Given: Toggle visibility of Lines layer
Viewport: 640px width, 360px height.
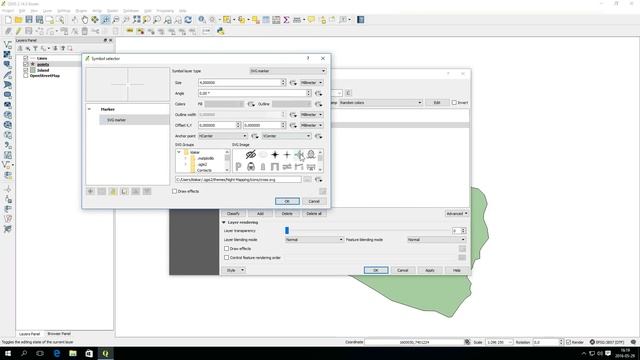Looking at the screenshot, I should 26,58.
